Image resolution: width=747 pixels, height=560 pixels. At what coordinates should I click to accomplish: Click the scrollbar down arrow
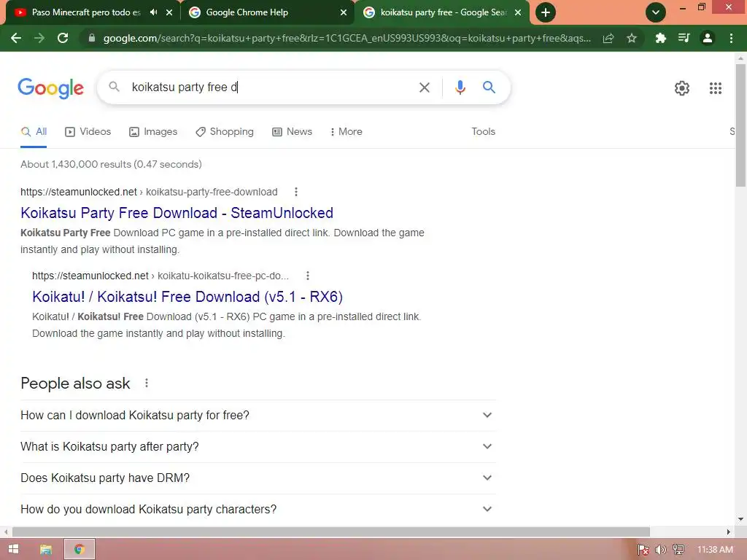pyautogui.click(x=740, y=519)
